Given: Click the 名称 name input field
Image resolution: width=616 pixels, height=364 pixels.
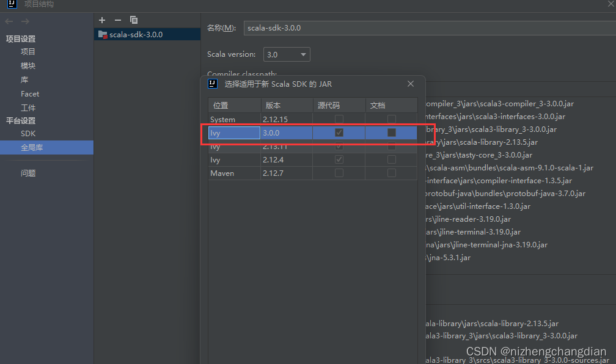Looking at the screenshot, I should tap(430, 28).
